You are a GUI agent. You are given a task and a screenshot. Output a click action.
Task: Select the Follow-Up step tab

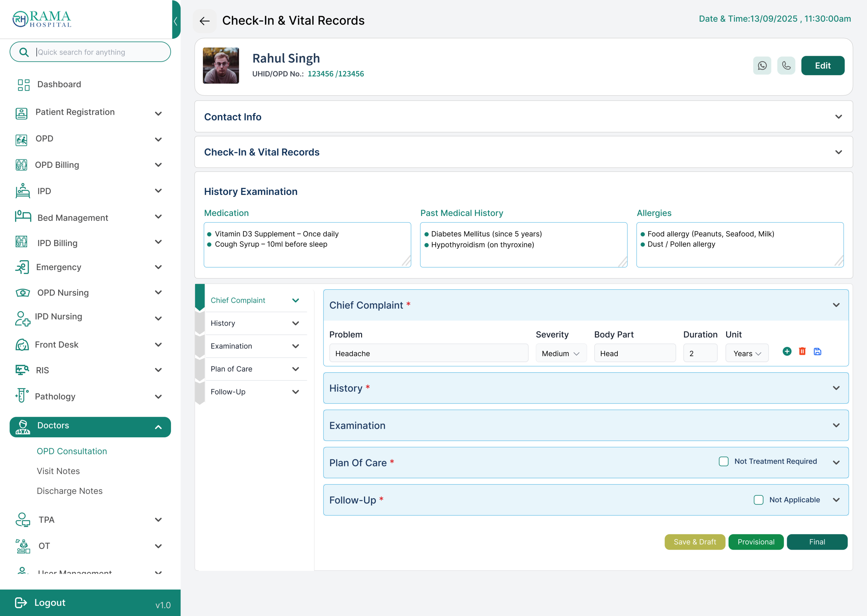pyautogui.click(x=256, y=392)
